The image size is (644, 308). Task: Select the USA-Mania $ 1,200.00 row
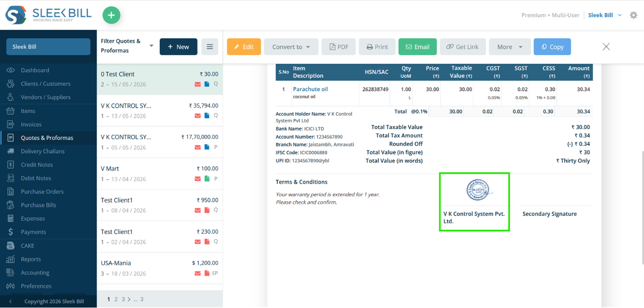[x=160, y=268]
